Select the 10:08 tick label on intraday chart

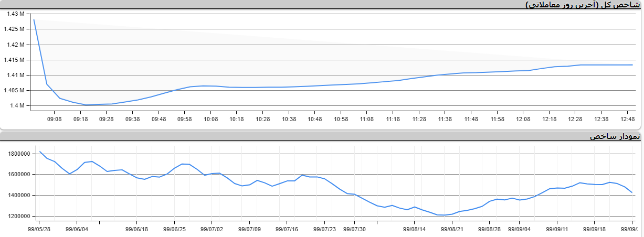[x=211, y=119]
